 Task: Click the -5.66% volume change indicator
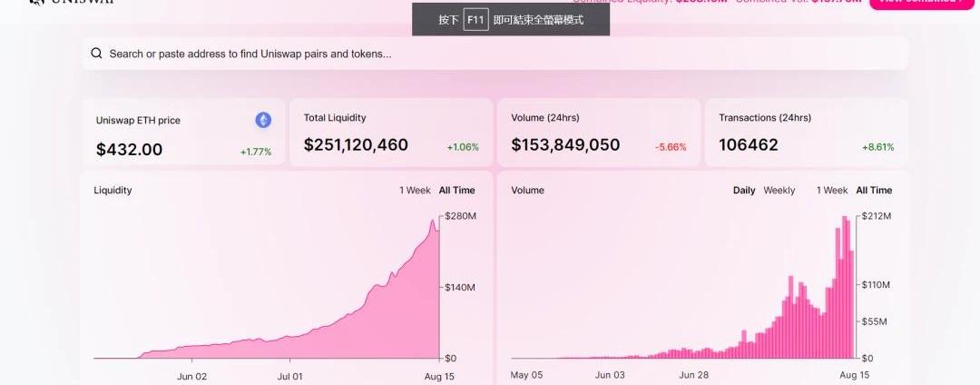[671, 147]
